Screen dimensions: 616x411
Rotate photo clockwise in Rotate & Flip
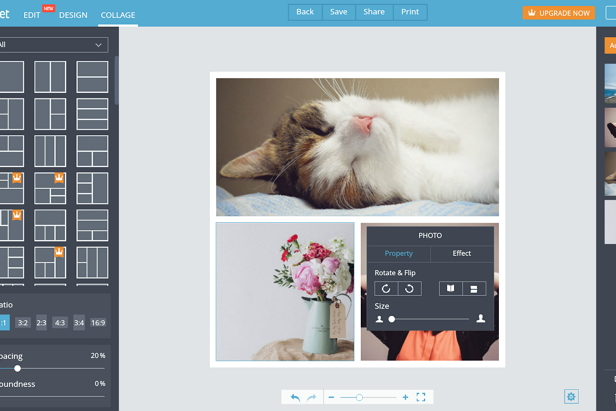pyautogui.click(x=410, y=289)
